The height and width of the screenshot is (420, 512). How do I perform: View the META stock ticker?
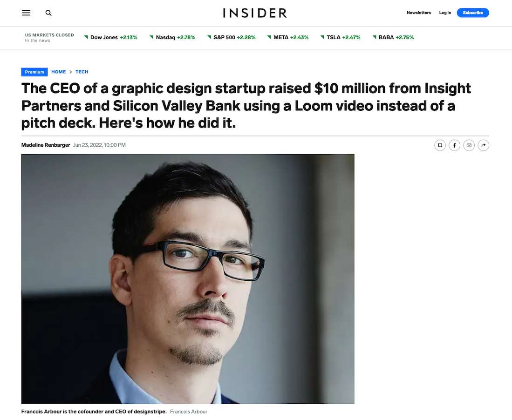point(288,37)
